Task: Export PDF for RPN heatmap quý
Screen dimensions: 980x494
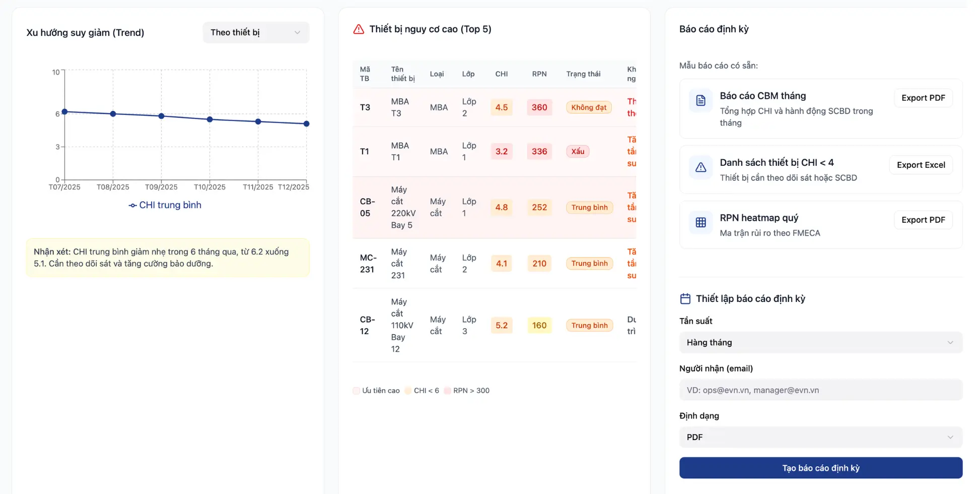Action: coord(923,220)
